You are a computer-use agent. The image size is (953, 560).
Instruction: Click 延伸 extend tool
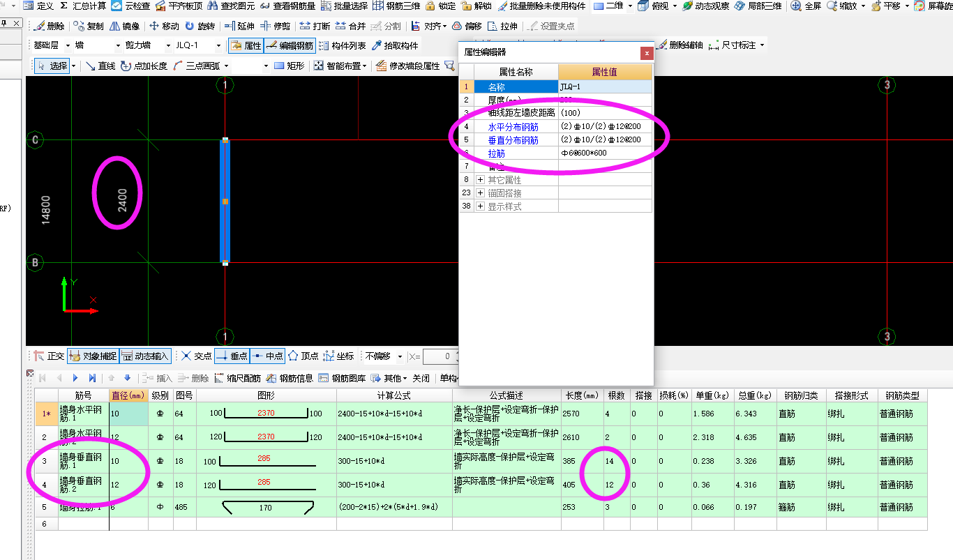pos(239,27)
